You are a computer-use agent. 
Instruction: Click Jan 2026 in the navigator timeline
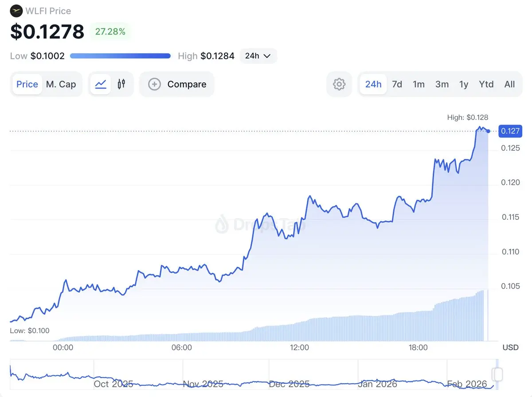(377, 384)
